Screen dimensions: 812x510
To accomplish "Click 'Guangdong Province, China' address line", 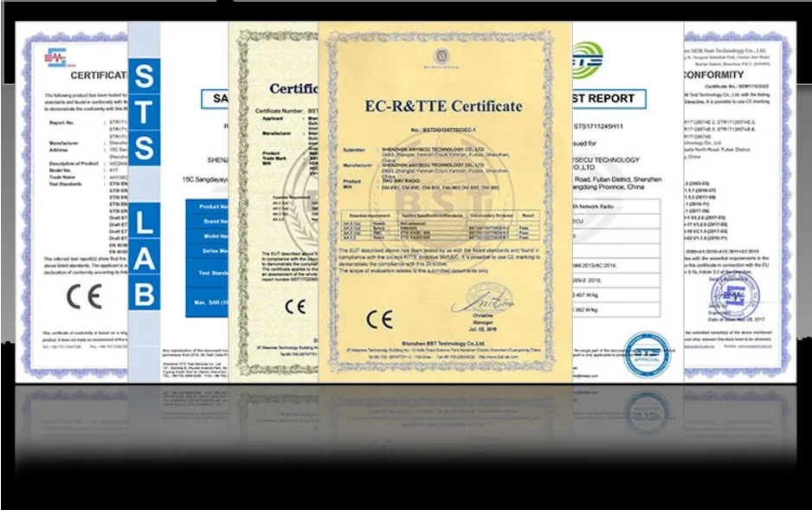I will click(x=609, y=187).
